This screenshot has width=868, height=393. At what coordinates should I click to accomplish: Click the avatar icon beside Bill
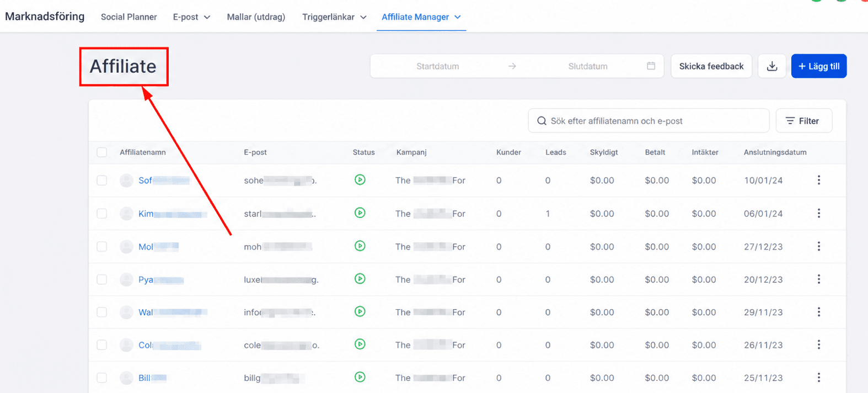pyautogui.click(x=126, y=378)
